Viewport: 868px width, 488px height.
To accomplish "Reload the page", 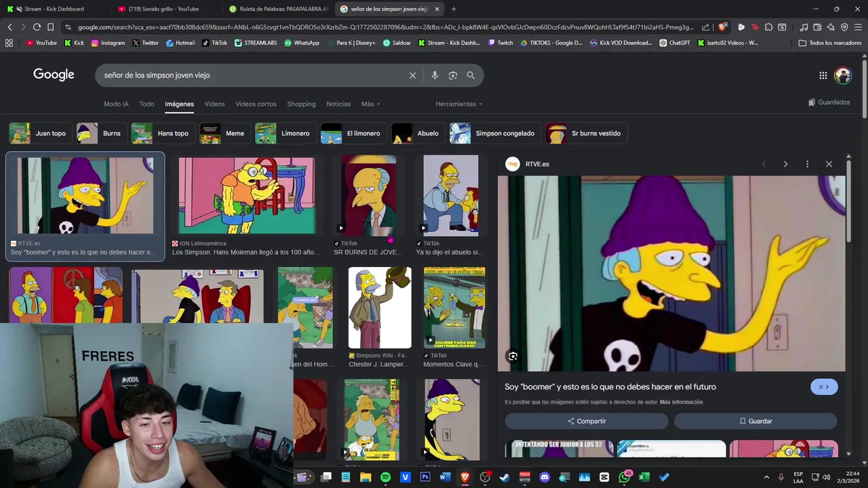I will (37, 27).
